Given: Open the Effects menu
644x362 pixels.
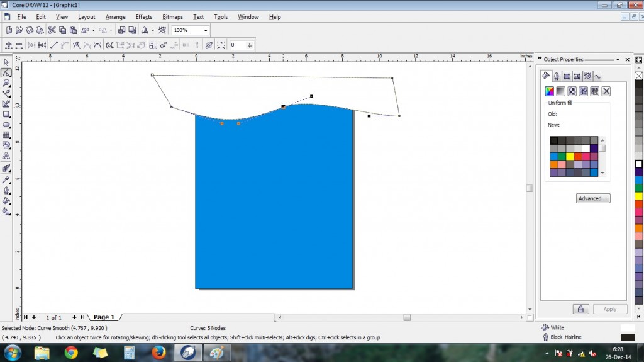Looking at the screenshot, I should (x=144, y=17).
